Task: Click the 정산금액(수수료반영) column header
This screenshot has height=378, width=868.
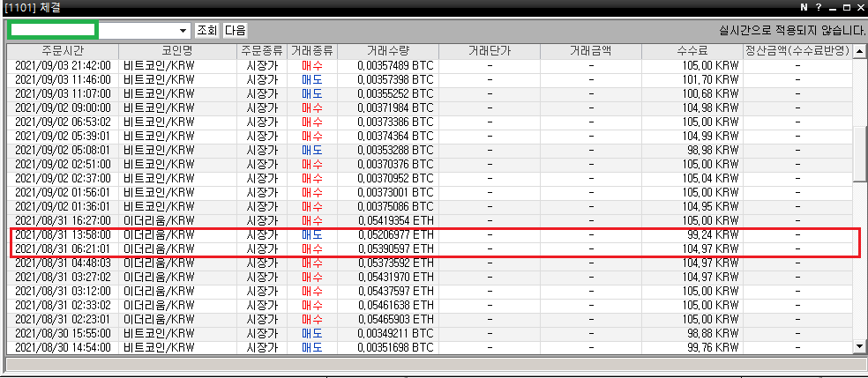Action: point(797,51)
